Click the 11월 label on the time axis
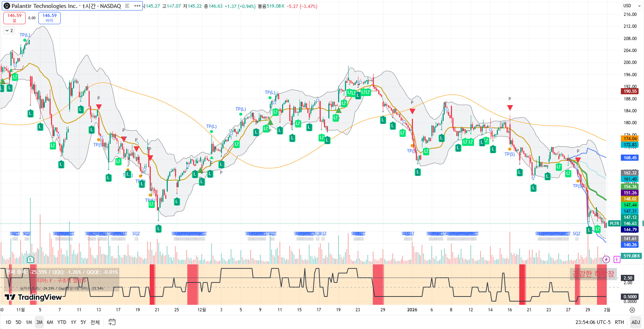Viewport: 644px width, 329px height. click(21, 310)
